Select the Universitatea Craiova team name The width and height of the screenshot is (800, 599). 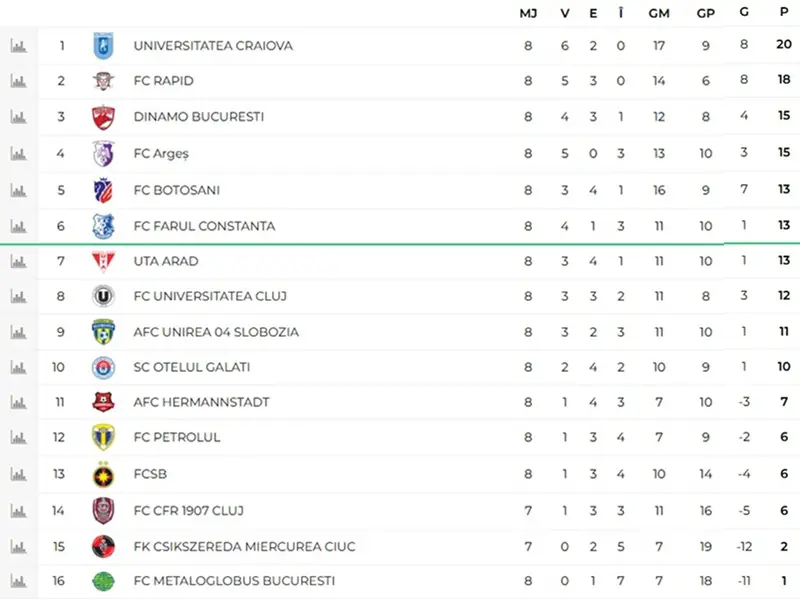(213, 46)
